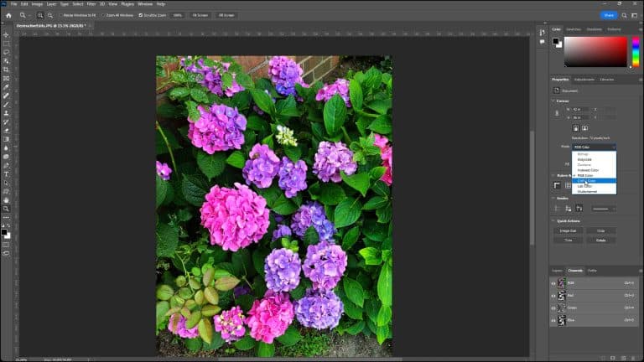Image resolution: width=644 pixels, height=362 pixels.
Task: Click the 100% zoom button
Action: tap(178, 15)
